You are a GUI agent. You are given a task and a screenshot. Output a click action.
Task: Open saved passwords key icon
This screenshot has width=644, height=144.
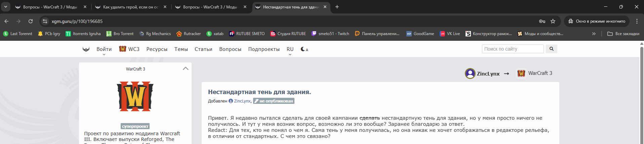[542, 21]
